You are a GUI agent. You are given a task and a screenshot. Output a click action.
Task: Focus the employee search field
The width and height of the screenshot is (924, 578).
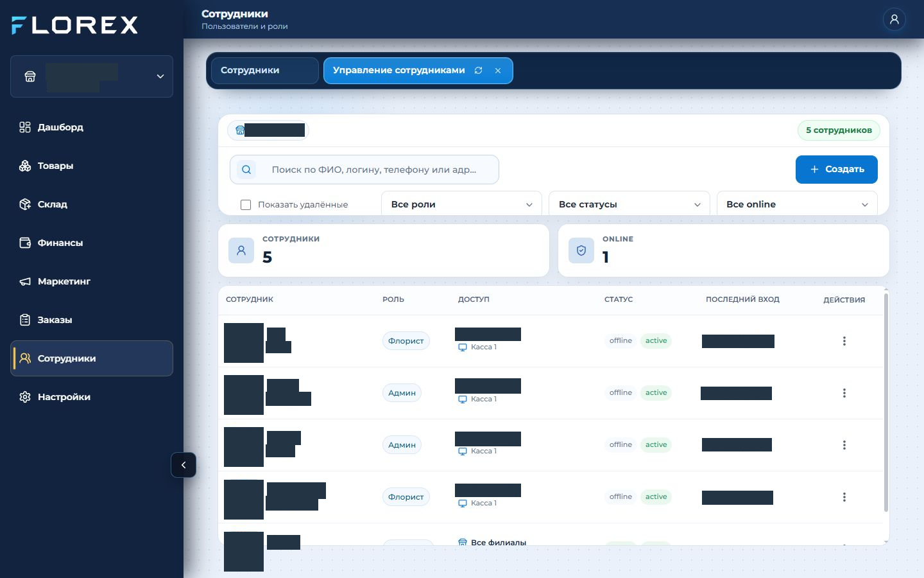coord(364,170)
